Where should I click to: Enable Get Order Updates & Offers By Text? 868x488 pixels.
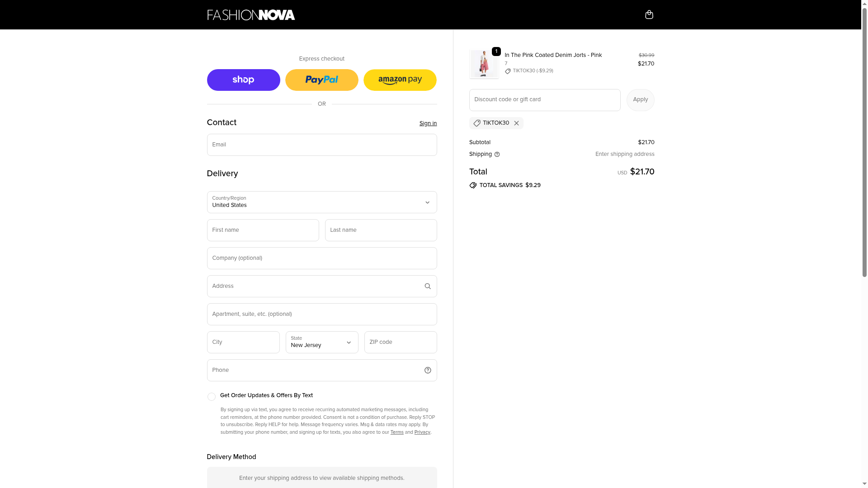tap(212, 397)
